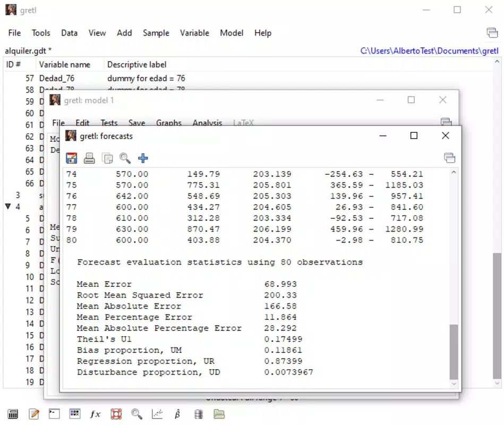Click the beta-hat OLS model icon
504x425 pixels.
177,414
